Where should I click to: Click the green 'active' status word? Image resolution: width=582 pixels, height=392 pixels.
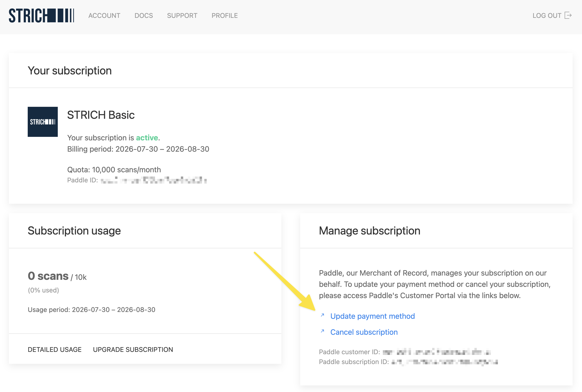[x=147, y=138]
